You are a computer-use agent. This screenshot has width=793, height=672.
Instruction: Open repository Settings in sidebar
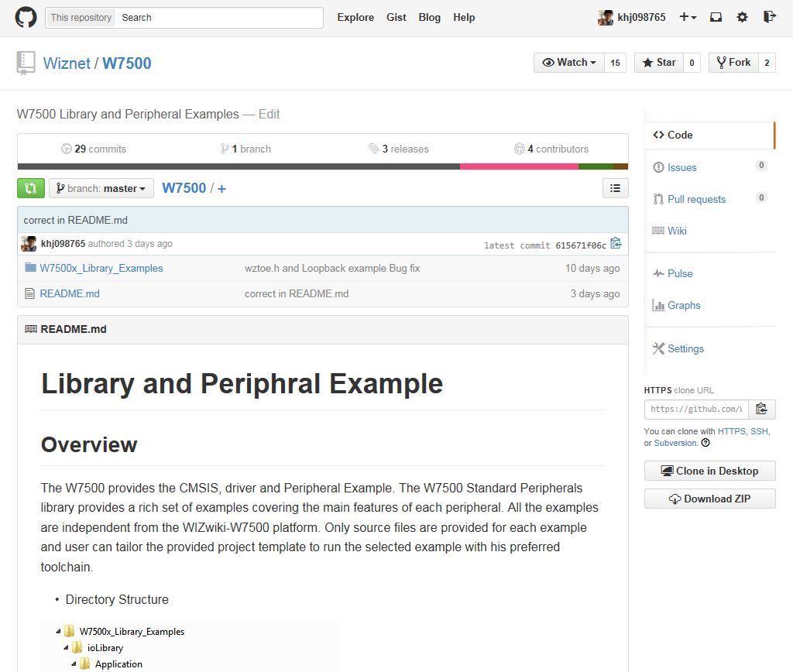(x=685, y=348)
